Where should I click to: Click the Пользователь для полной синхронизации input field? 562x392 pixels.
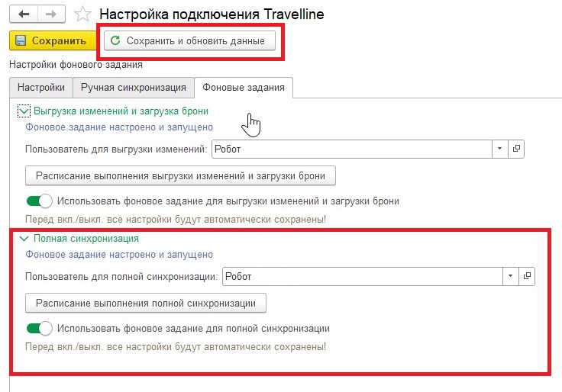point(363,276)
